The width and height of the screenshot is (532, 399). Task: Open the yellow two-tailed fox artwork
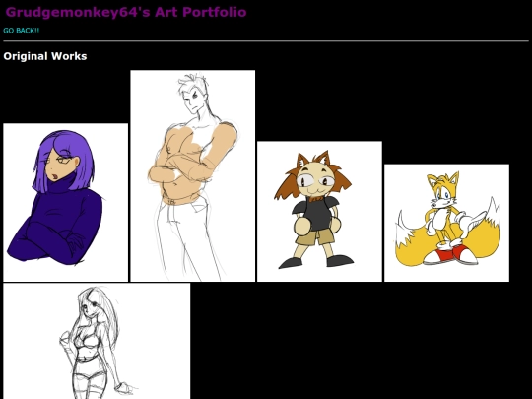coord(446,223)
